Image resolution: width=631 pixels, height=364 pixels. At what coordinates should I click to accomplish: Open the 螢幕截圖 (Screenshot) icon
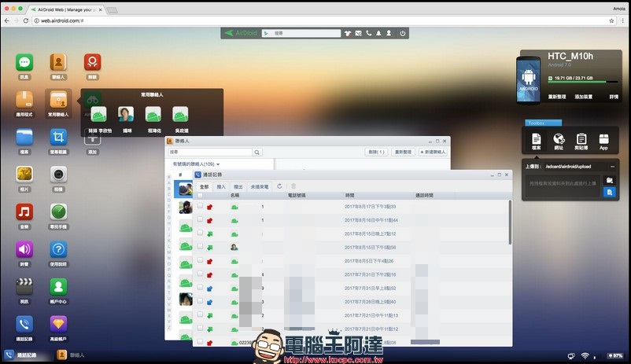pyautogui.click(x=58, y=137)
